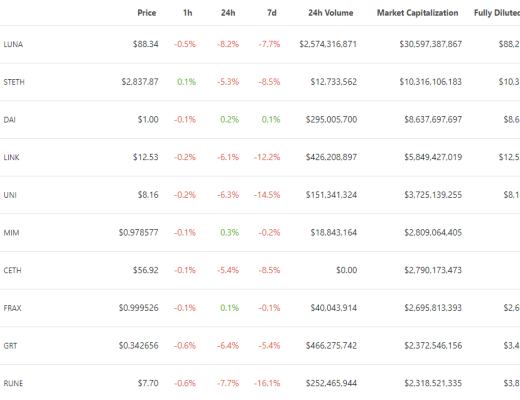
Task: Click STETH 1h change 0.1%
Action: pyautogui.click(x=187, y=82)
